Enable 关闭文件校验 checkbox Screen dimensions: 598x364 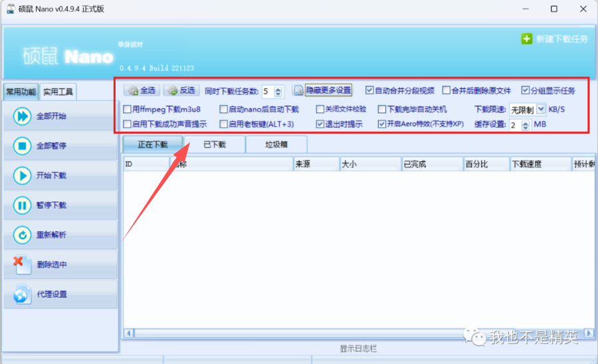click(x=320, y=110)
